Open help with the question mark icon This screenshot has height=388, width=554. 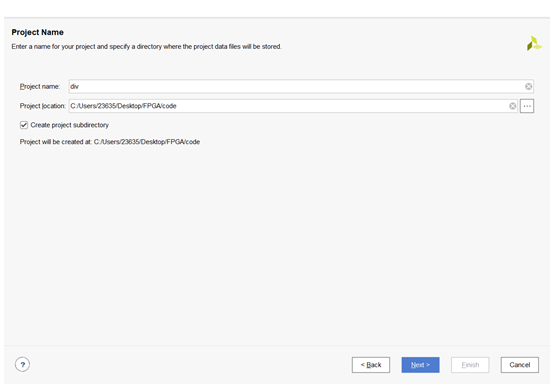pos(23,364)
